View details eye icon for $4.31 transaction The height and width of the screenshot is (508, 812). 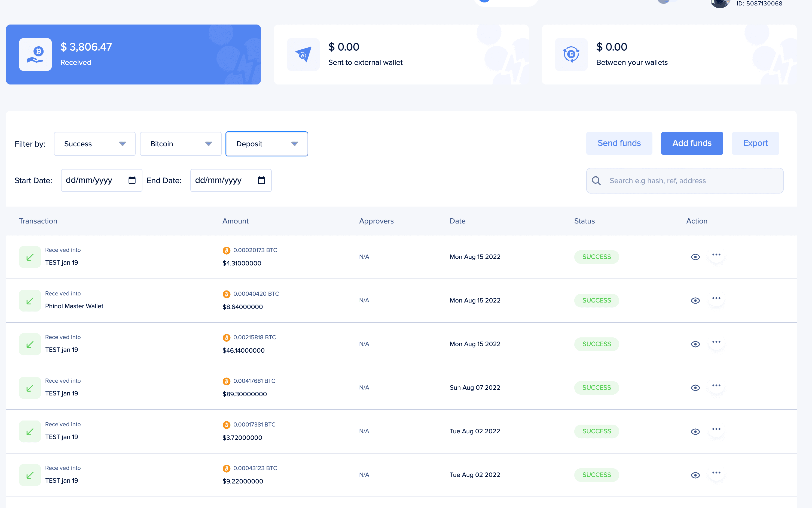pyautogui.click(x=695, y=257)
